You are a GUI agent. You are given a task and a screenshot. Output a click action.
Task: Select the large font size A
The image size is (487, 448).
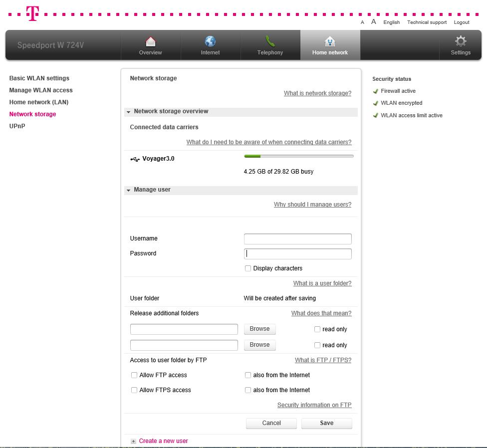click(x=374, y=22)
